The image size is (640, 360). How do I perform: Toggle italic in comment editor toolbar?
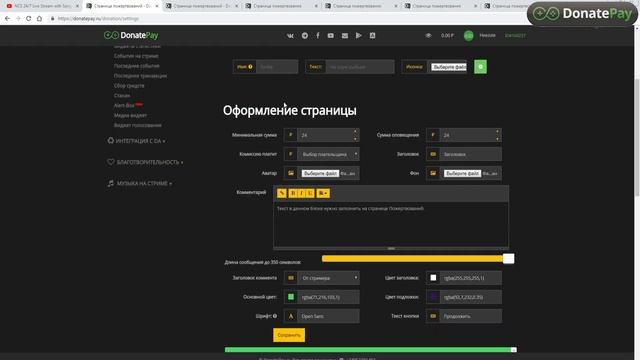pyautogui.click(x=302, y=193)
